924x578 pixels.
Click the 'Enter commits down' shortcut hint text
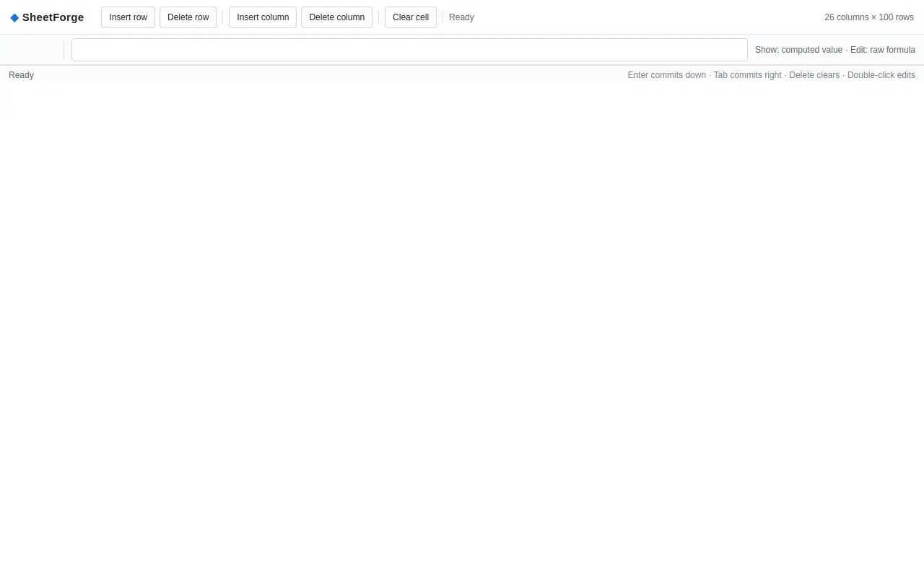click(x=667, y=75)
